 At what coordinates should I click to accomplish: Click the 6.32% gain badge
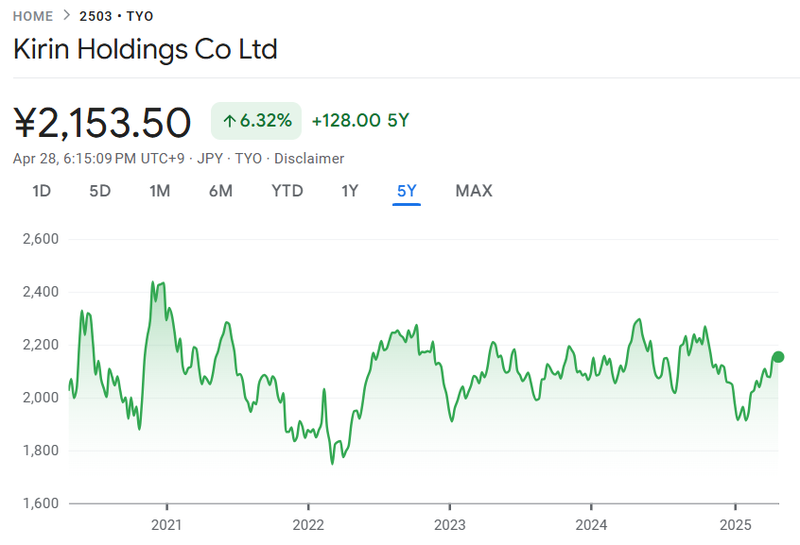256,121
